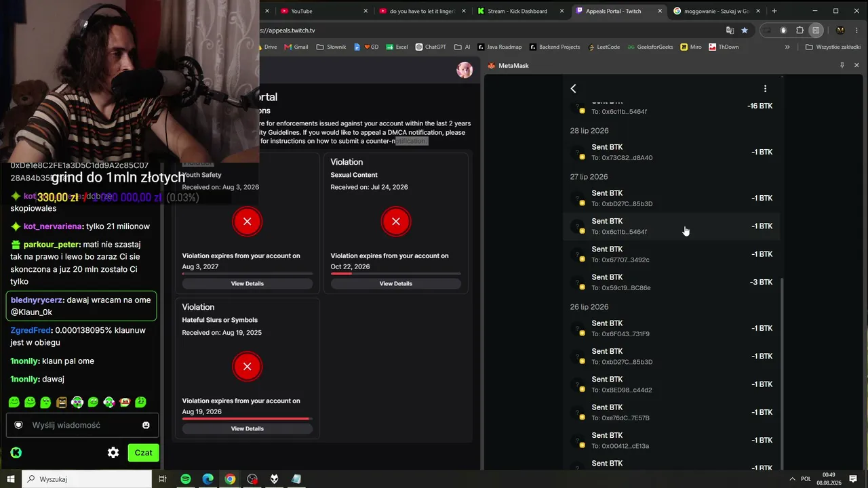Expand hidden bookmarks with the double chevron
Viewport: 868px width, 488px height.
(787, 47)
